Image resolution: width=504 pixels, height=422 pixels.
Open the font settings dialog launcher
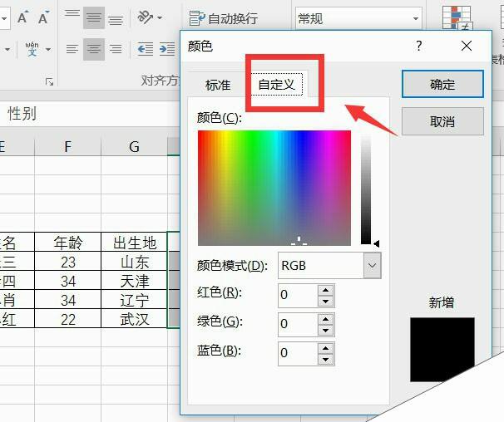pyautogui.click(x=49, y=82)
